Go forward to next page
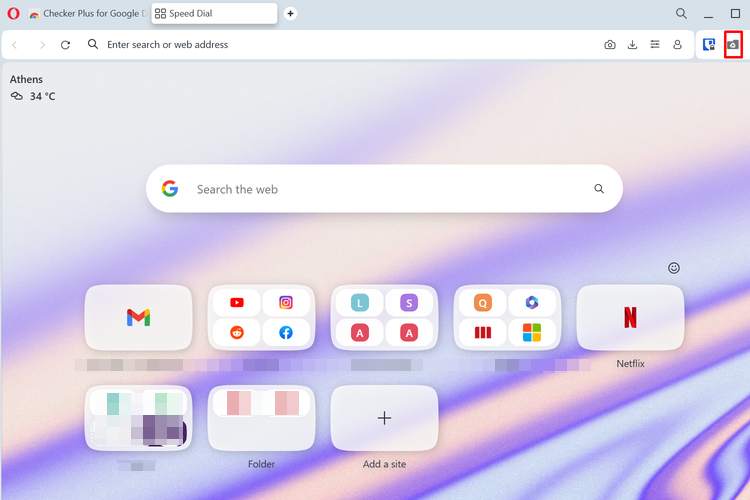 42,44
